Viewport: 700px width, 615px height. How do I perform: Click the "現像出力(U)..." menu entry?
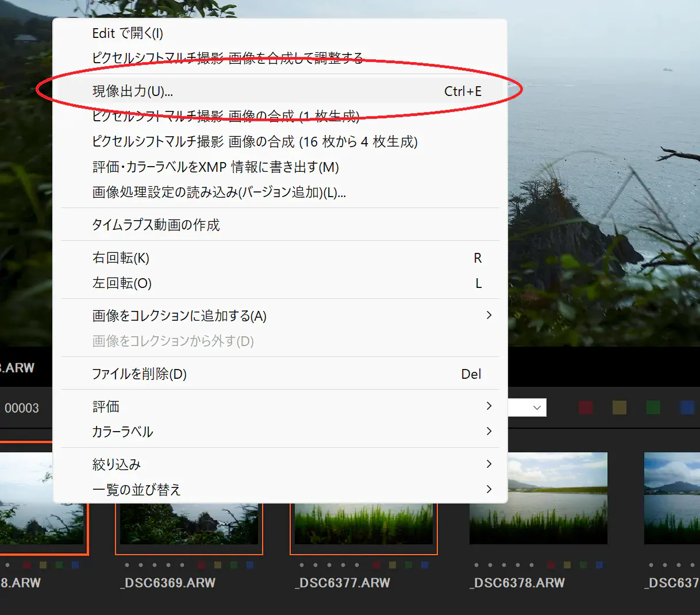280,91
